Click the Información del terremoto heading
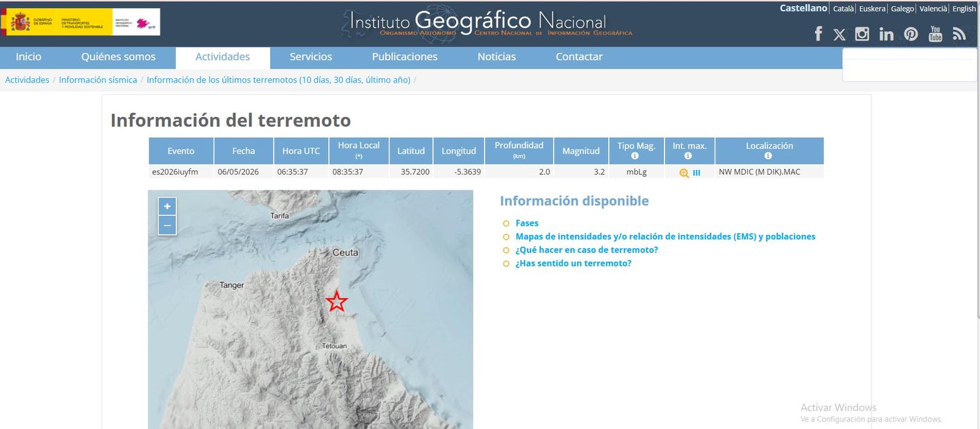Viewport: 980px width, 429px height. pos(231,120)
